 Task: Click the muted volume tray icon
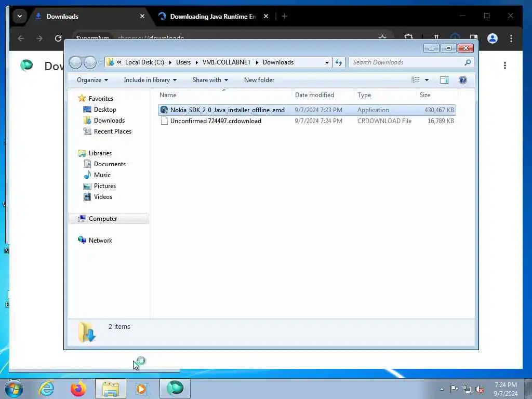pyautogui.click(x=480, y=389)
